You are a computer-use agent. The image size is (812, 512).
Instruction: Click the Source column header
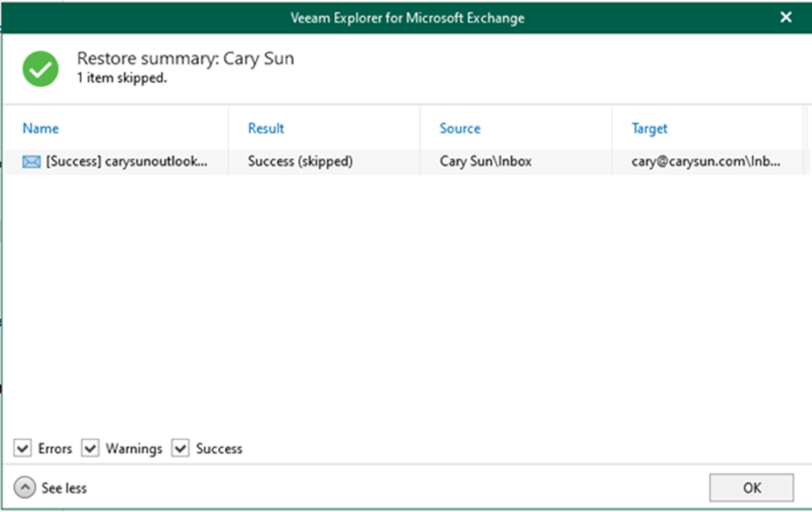tap(460, 129)
